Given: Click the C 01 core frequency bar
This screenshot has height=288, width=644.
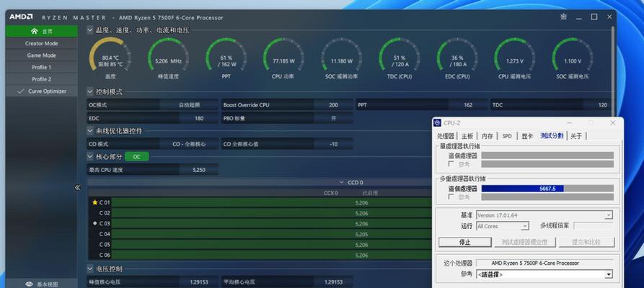Looking at the screenshot, I should coord(272,202).
